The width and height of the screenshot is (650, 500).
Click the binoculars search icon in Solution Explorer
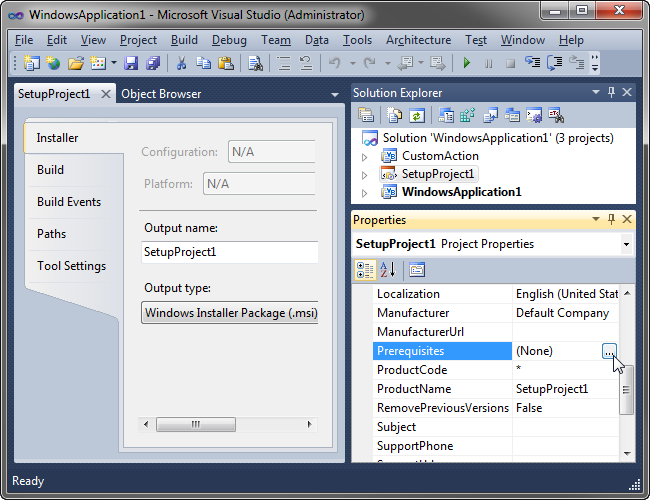(x=555, y=115)
